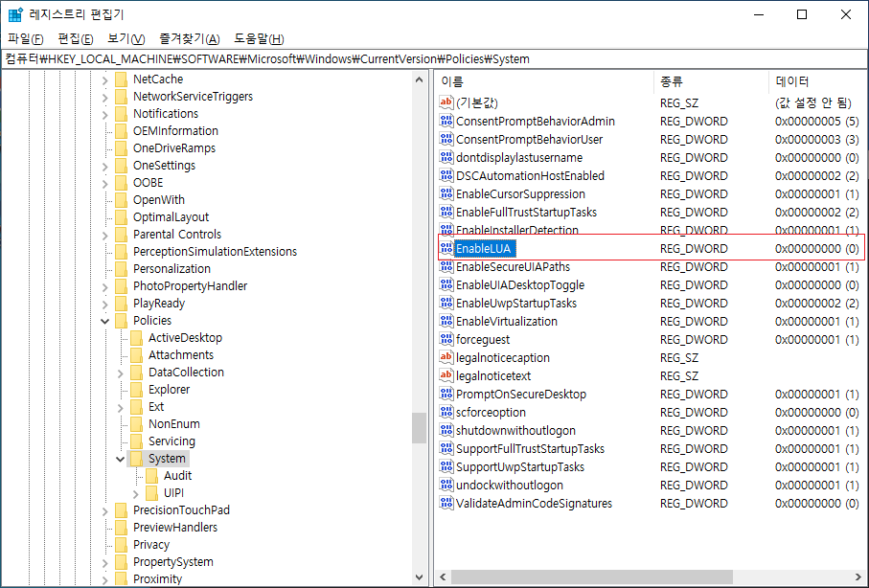869x588 pixels.
Task: Select the Attachments key
Action: click(181, 354)
